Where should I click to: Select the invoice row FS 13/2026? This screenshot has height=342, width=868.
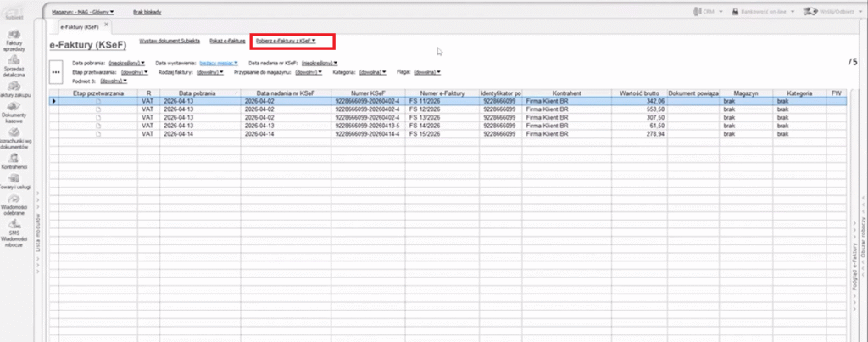[424, 118]
